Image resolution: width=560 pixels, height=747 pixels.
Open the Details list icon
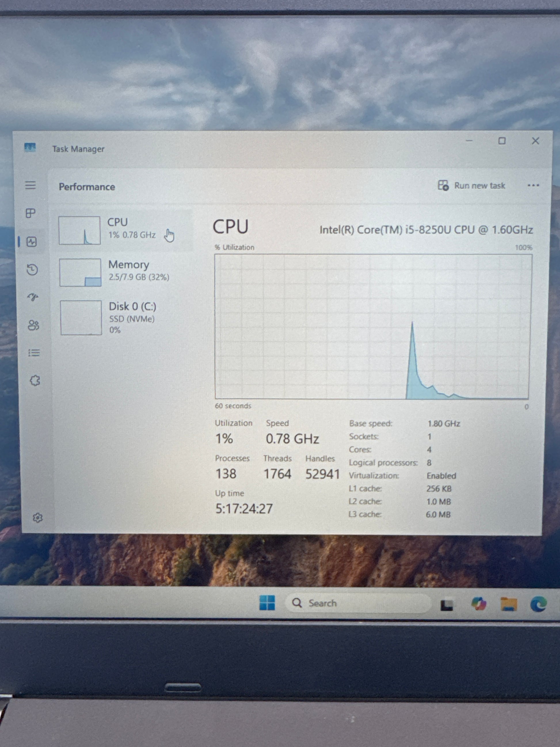click(x=34, y=353)
